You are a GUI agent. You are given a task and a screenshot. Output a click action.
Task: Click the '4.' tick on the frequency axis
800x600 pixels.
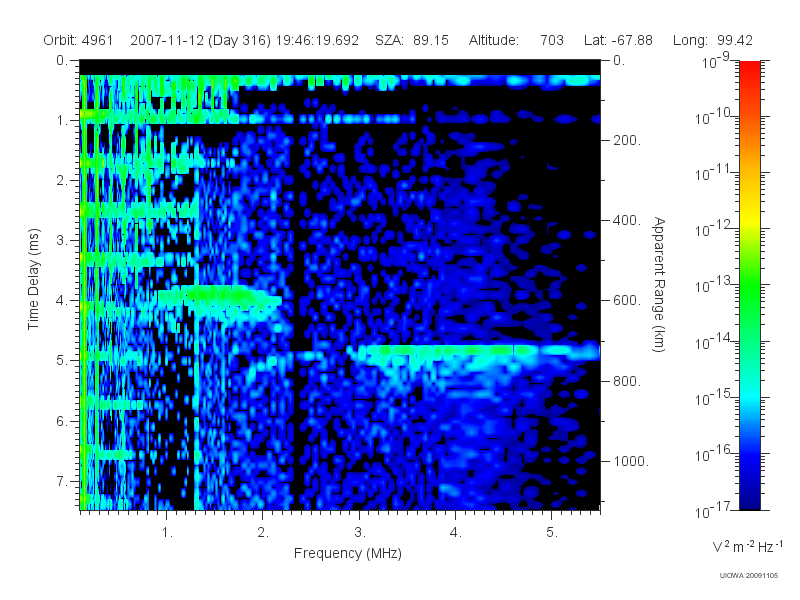(x=456, y=533)
